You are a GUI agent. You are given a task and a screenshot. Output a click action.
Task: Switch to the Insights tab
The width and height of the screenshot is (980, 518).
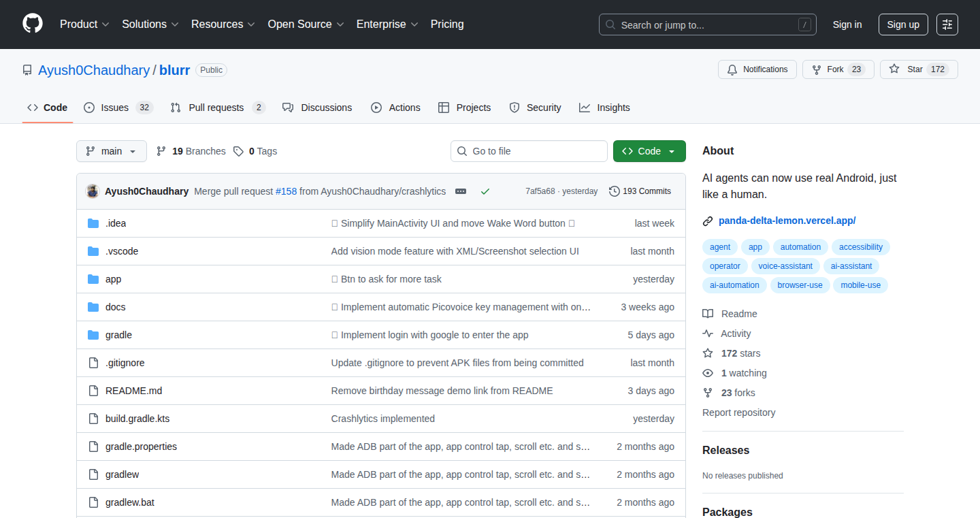604,108
